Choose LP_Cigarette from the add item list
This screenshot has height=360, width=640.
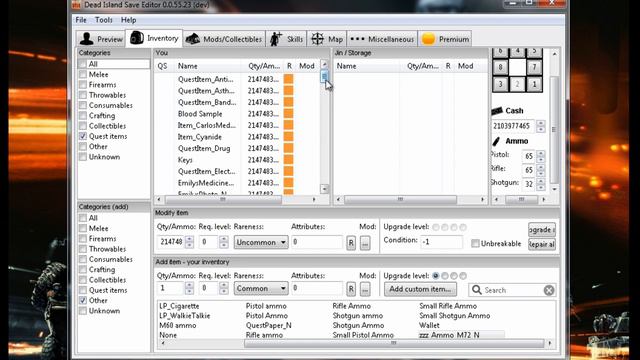179,306
